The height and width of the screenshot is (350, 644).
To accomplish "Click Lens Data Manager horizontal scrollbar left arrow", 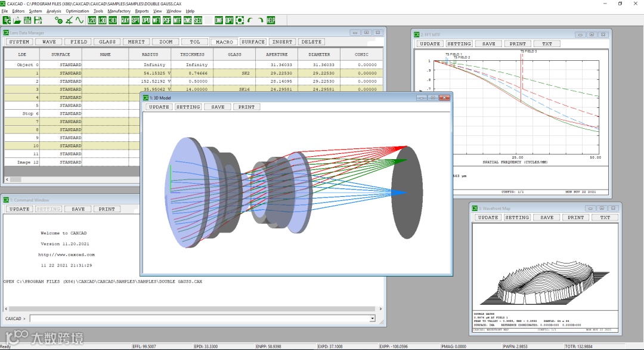I will pos(7,179).
